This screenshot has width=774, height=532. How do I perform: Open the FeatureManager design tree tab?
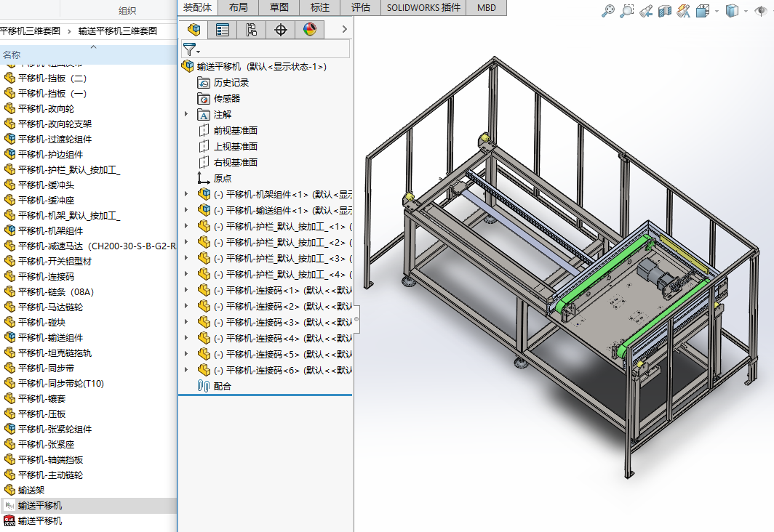(x=193, y=30)
